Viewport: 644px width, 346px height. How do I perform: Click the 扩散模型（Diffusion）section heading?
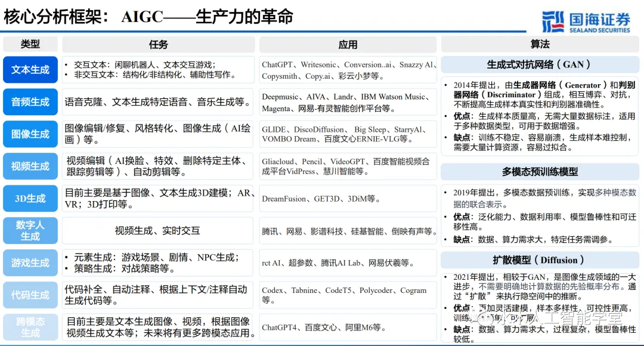(x=540, y=260)
